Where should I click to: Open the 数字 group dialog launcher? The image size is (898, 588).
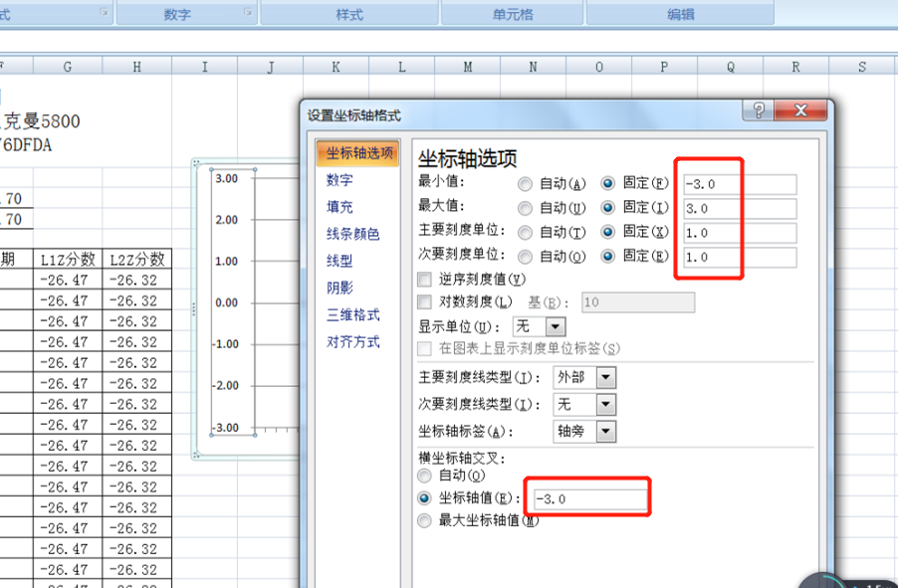pyautogui.click(x=248, y=13)
